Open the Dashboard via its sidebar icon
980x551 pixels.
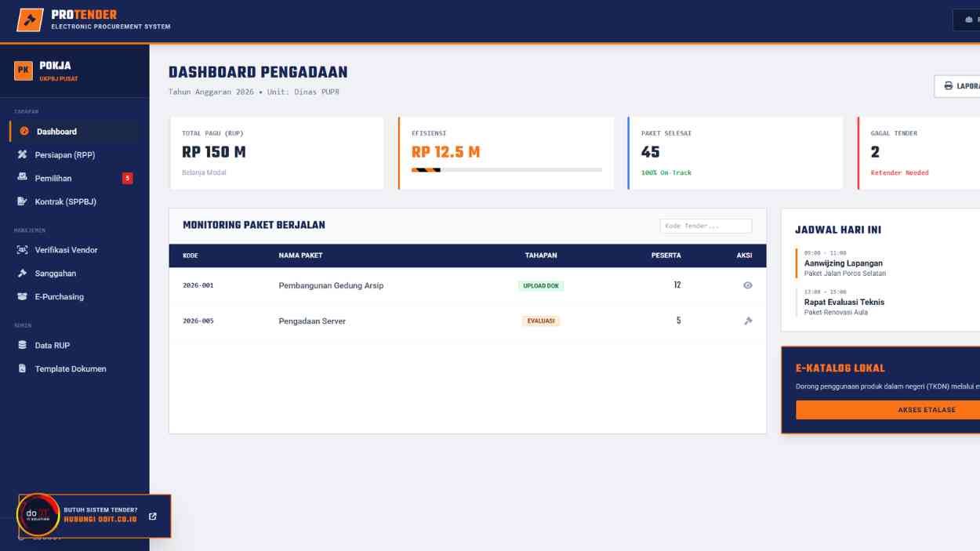tap(24, 132)
